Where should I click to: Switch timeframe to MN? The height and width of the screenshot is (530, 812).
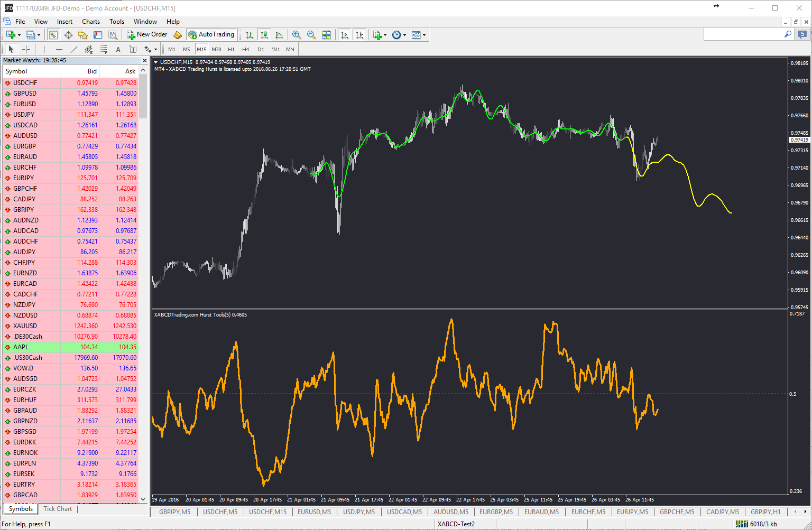(x=290, y=49)
